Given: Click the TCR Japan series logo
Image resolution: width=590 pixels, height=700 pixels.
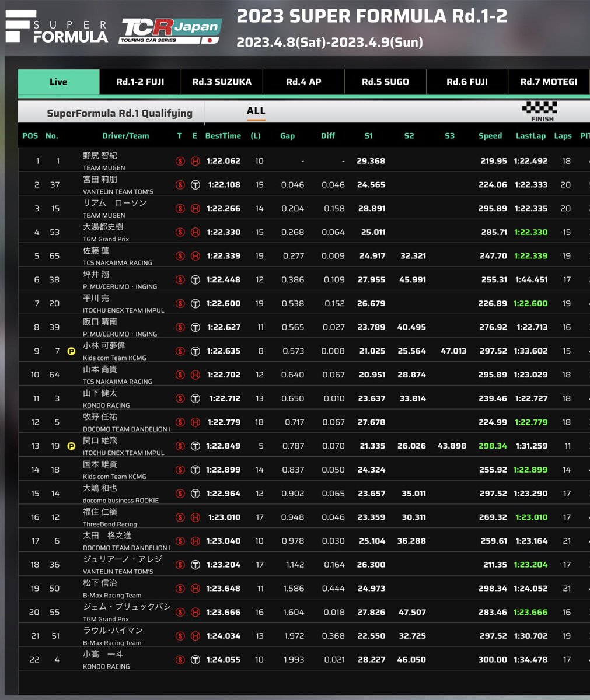Looking at the screenshot, I should coord(170,30).
